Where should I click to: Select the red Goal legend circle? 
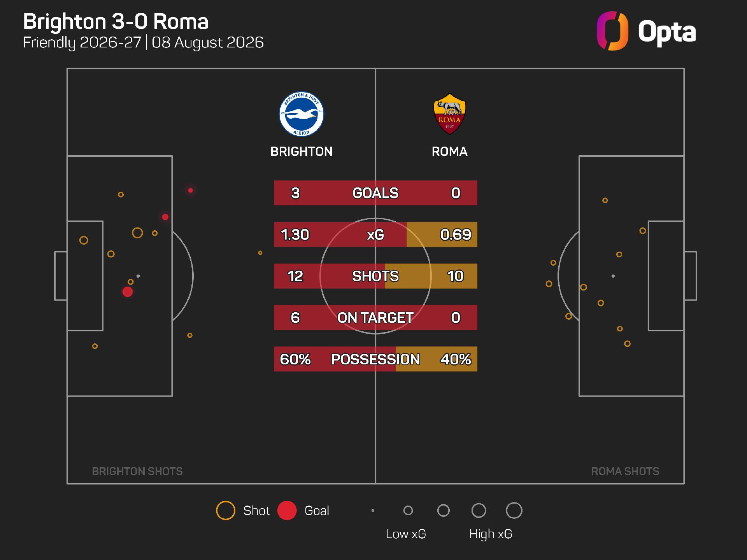click(287, 511)
